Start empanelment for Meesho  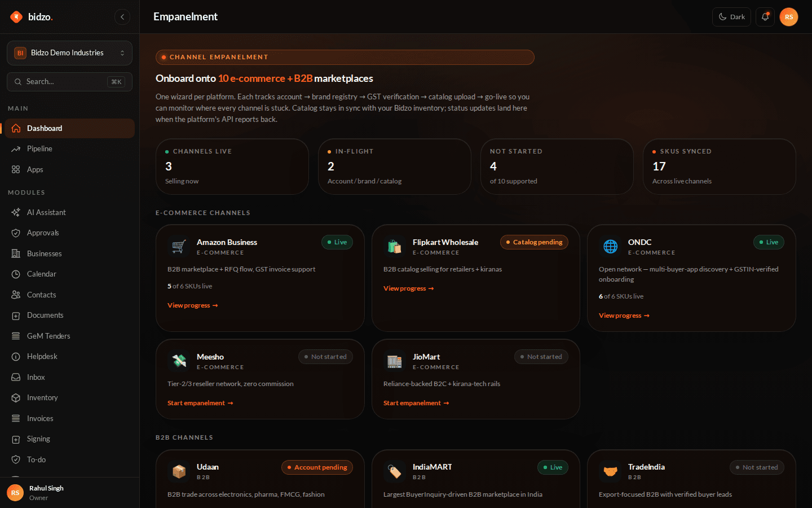[x=200, y=403]
